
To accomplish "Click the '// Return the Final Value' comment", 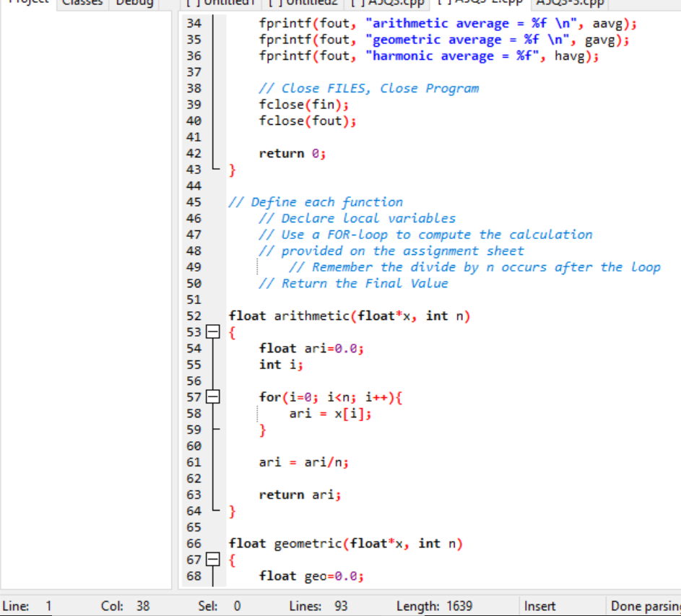I will [354, 284].
